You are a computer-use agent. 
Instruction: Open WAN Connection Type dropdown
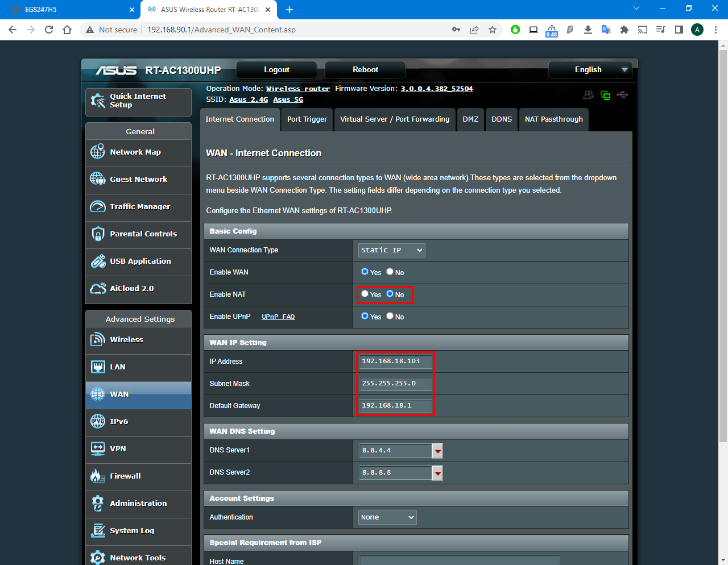(x=392, y=250)
